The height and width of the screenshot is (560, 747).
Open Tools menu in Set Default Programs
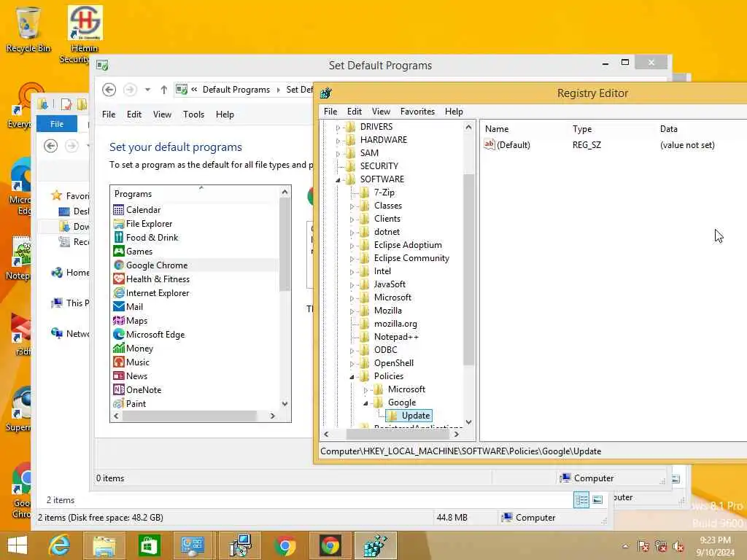pos(193,114)
